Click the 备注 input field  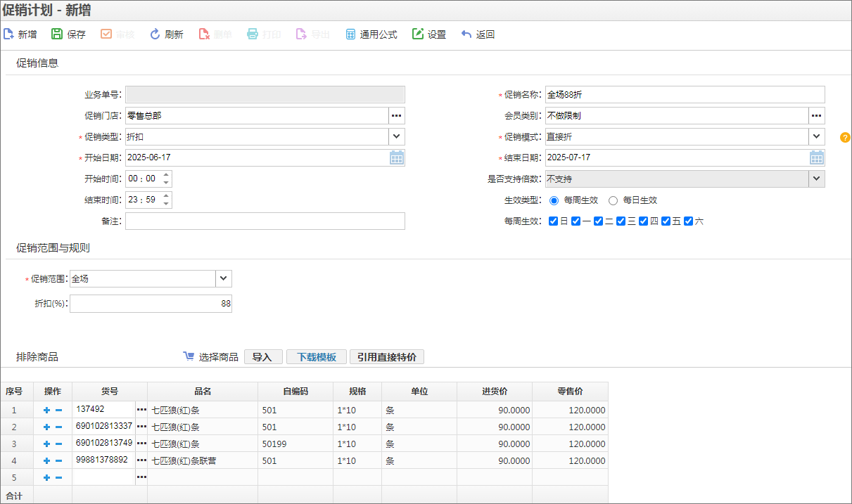click(x=265, y=221)
